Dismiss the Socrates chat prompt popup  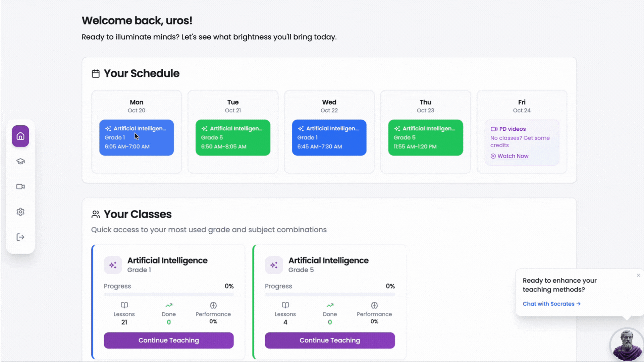pyautogui.click(x=638, y=275)
